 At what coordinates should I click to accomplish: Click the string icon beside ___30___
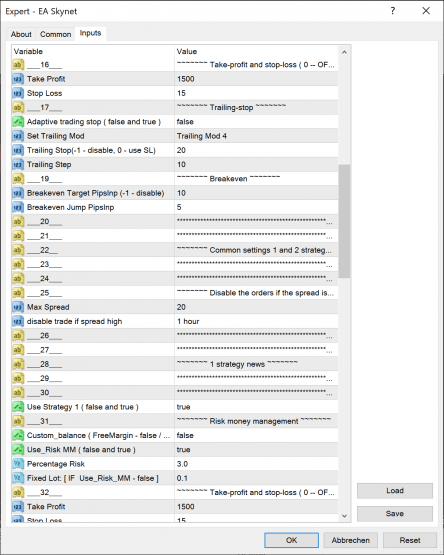tap(18, 393)
